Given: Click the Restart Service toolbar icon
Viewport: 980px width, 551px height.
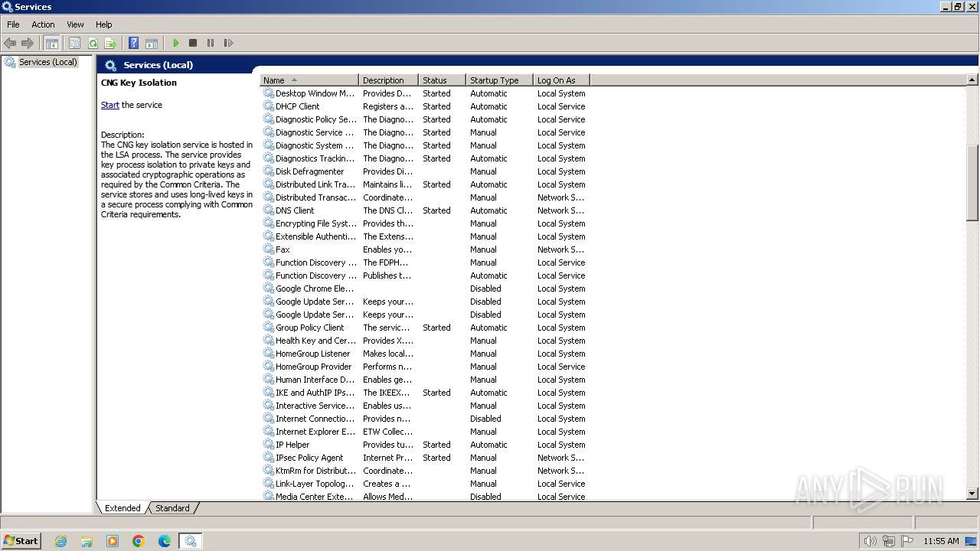Looking at the screenshot, I should (x=228, y=43).
